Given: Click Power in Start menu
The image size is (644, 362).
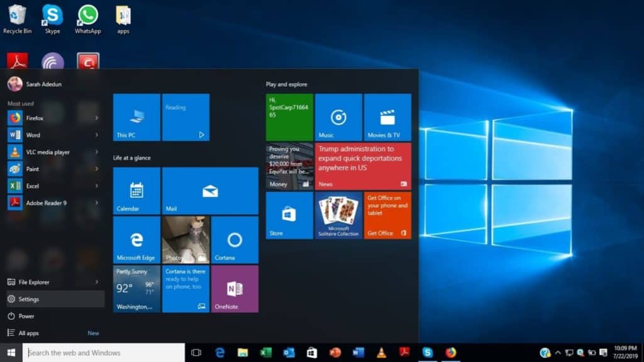Looking at the screenshot, I should click(55, 316).
